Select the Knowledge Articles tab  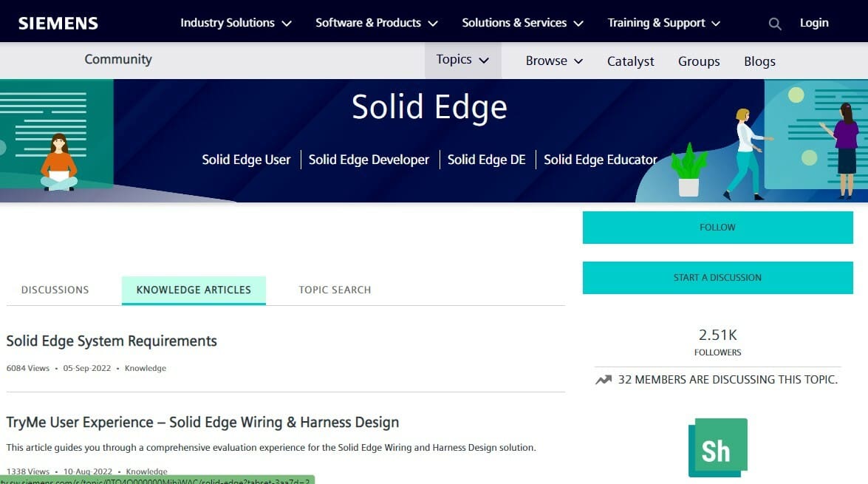194,290
